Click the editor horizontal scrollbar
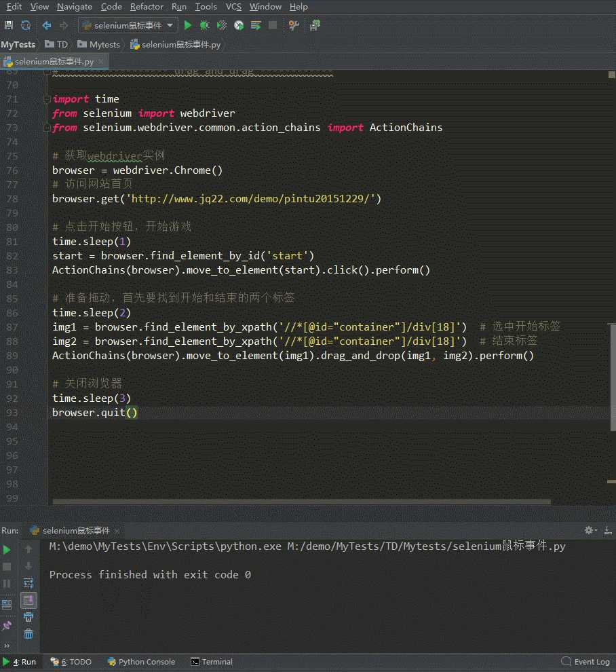This screenshot has height=672, width=616. point(302,502)
